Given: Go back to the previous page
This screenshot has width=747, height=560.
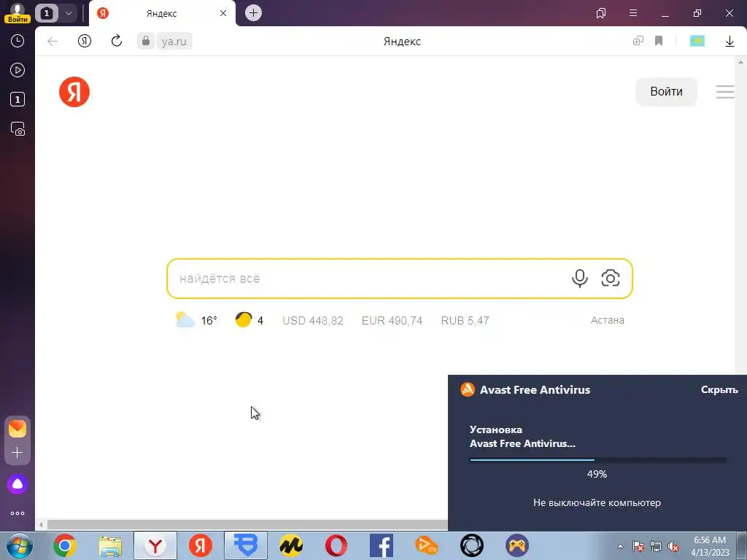Looking at the screenshot, I should [x=53, y=42].
